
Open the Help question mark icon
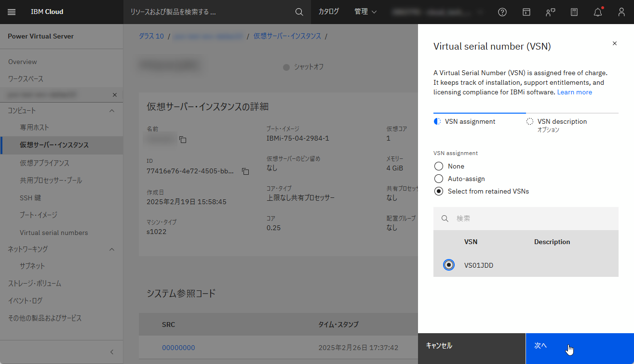[502, 12]
